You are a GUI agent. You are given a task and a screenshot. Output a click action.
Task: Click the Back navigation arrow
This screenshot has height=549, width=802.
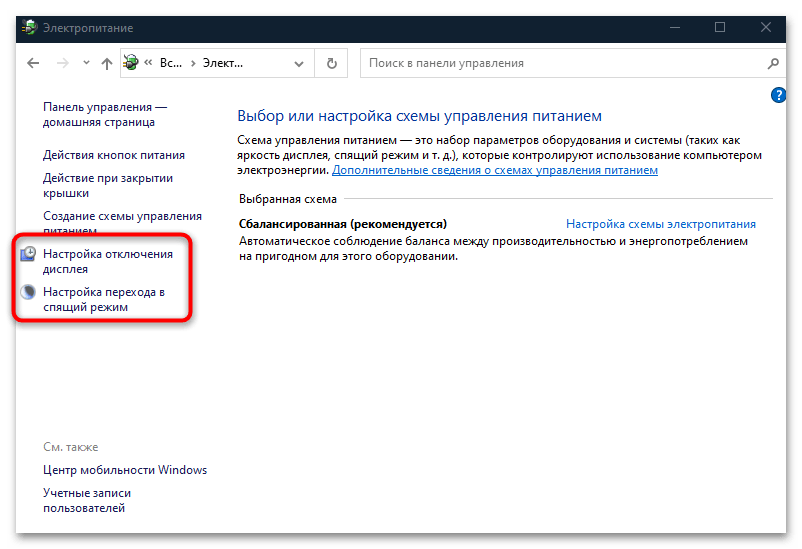[x=33, y=63]
